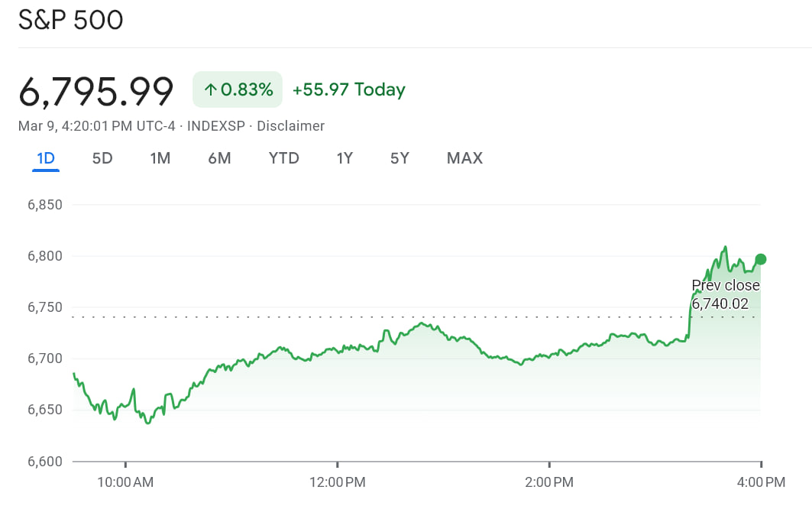
Task: Click the 6,850 y-axis label
Action: (45, 204)
